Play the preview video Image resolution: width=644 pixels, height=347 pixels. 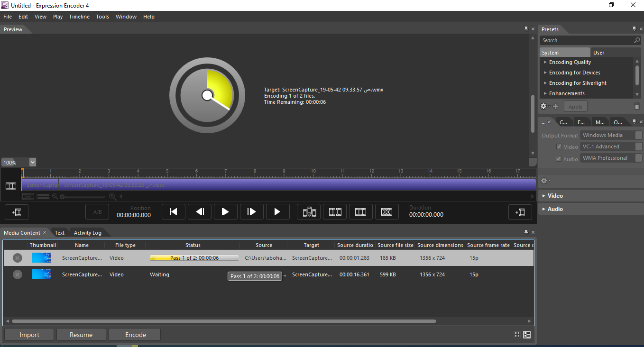pyautogui.click(x=226, y=212)
